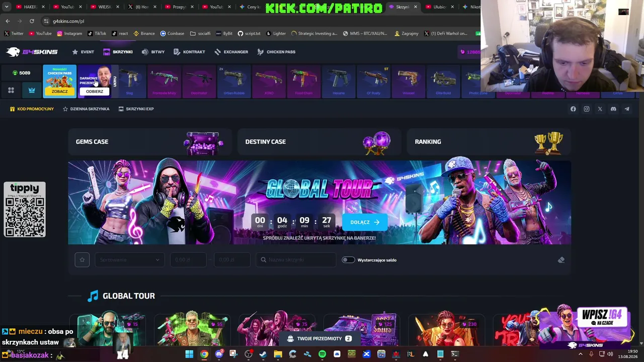The width and height of the screenshot is (644, 362).
Task: Click the taskbar volume icon
Action: pyautogui.click(x=610, y=354)
